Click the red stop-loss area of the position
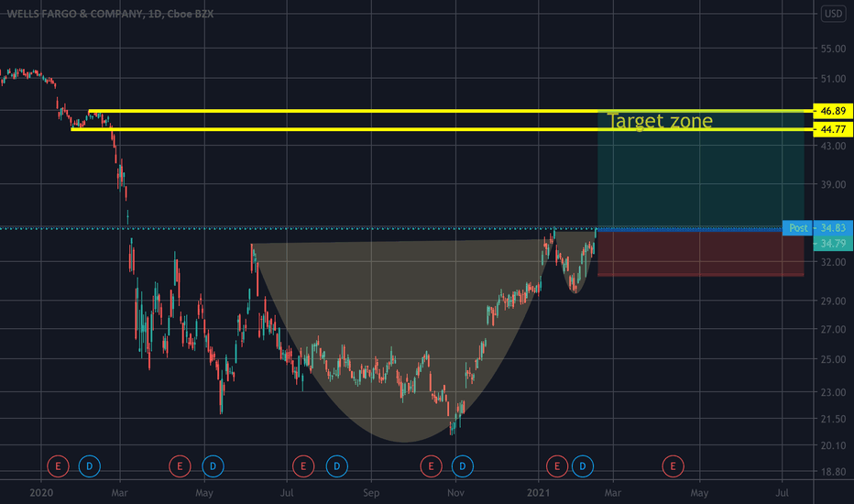This screenshot has width=854, height=504. (700, 253)
